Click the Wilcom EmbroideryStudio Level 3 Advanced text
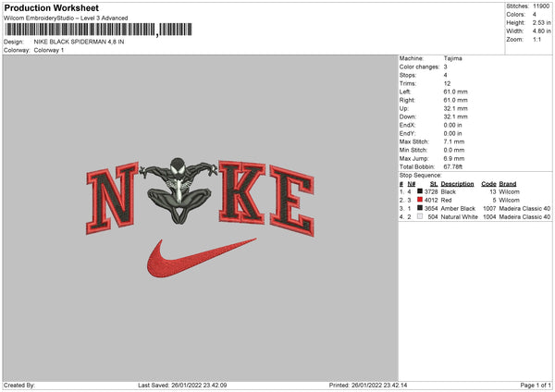This screenshot has width=555, height=392. 66,18
